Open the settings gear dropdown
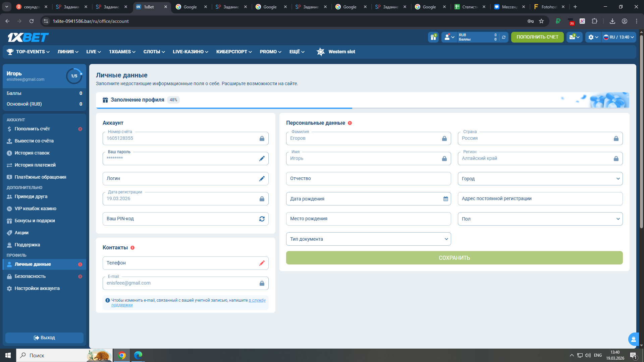Viewport: 644px width, 362px height. (x=593, y=37)
